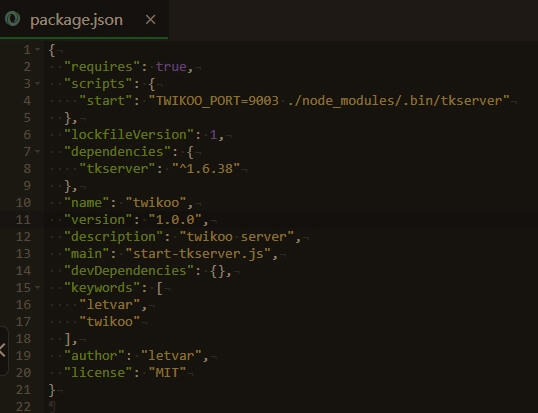
Task: Click the "scripts" key text
Action: [98, 84]
